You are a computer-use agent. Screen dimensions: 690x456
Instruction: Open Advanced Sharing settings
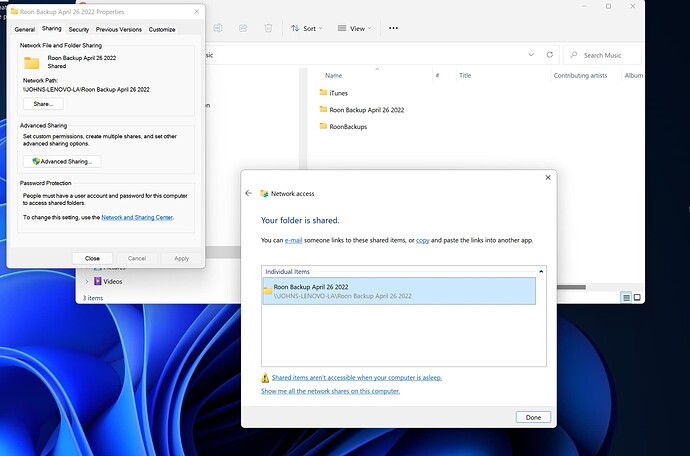(x=62, y=162)
